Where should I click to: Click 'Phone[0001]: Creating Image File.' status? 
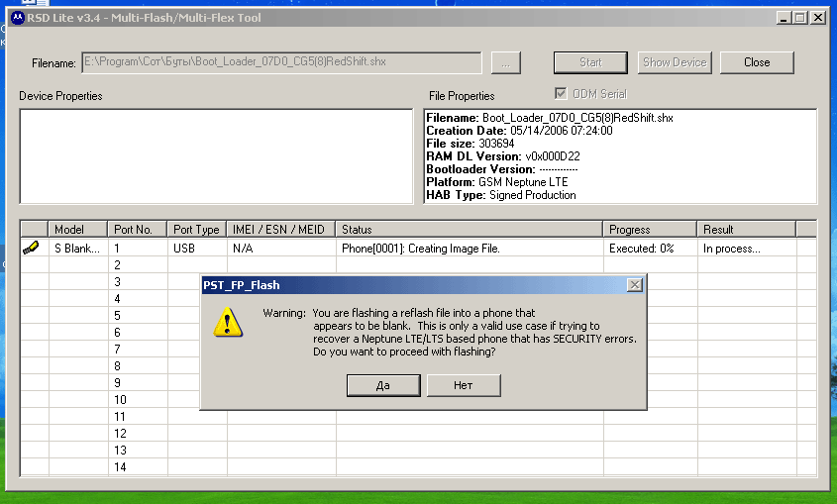click(421, 248)
